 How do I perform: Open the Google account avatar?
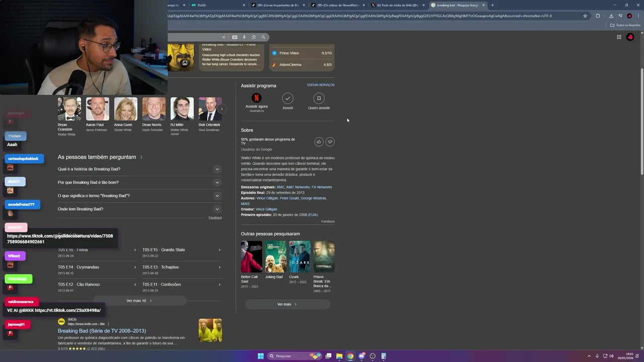630,37
